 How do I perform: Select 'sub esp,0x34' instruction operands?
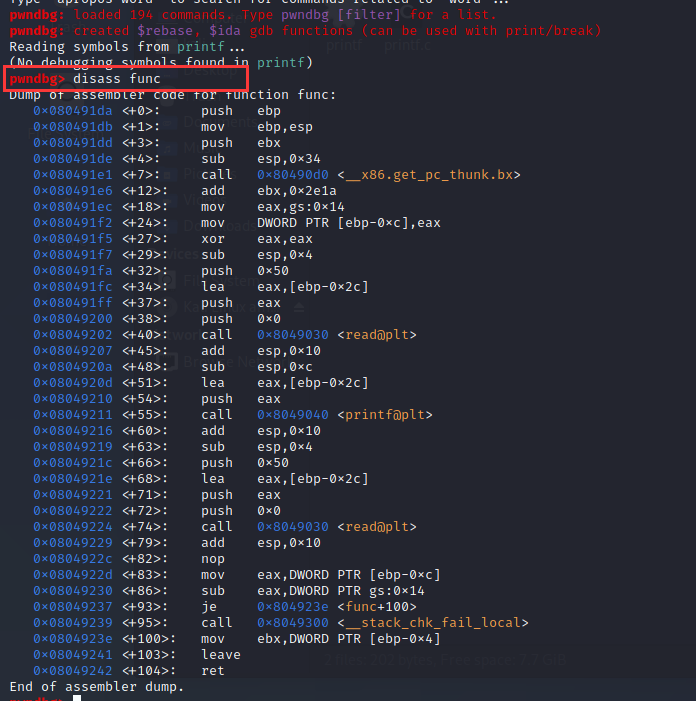point(289,159)
